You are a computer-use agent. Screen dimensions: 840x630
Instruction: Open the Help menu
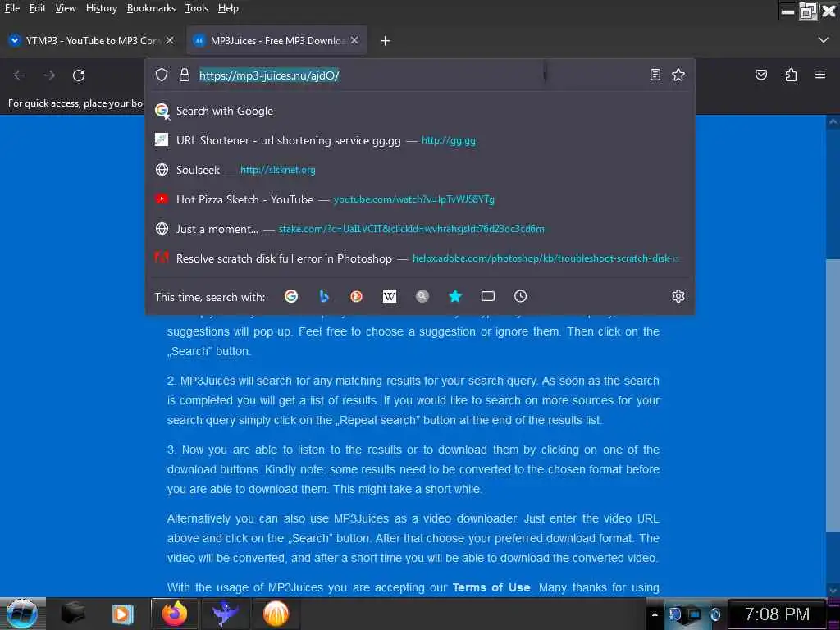[x=228, y=8]
